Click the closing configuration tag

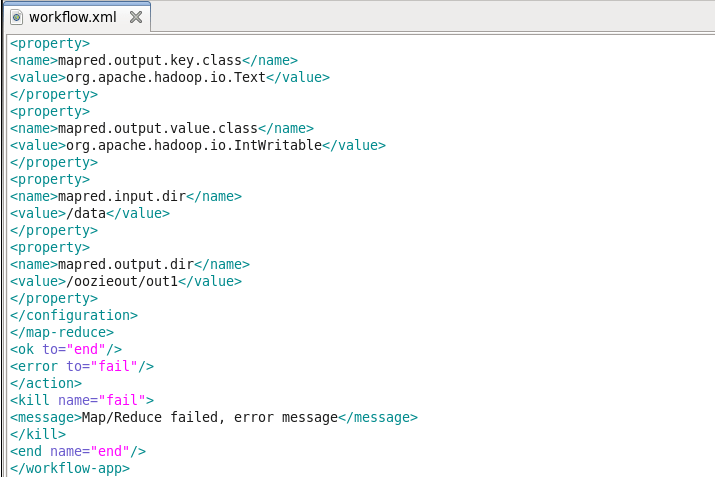pos(74,315)
